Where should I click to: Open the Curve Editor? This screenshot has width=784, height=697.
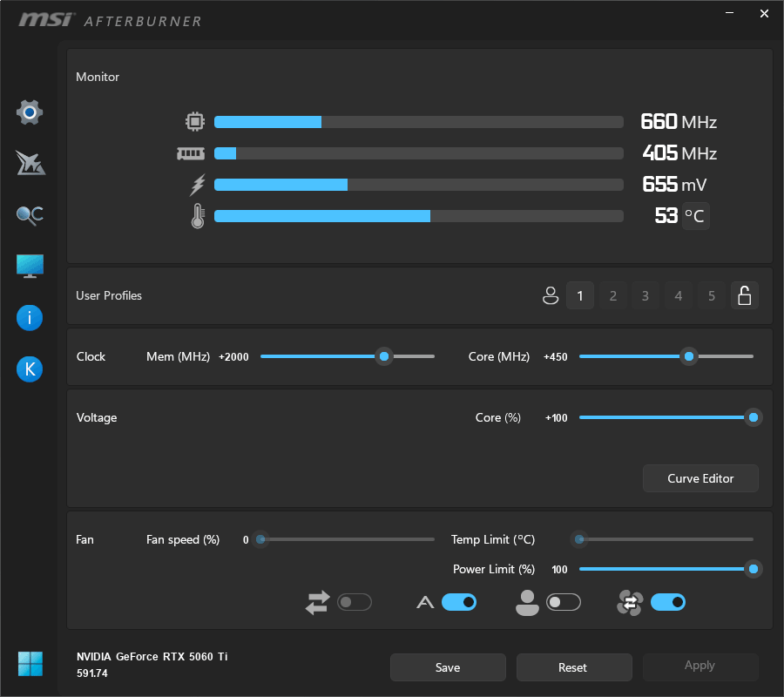pos(700,477)
